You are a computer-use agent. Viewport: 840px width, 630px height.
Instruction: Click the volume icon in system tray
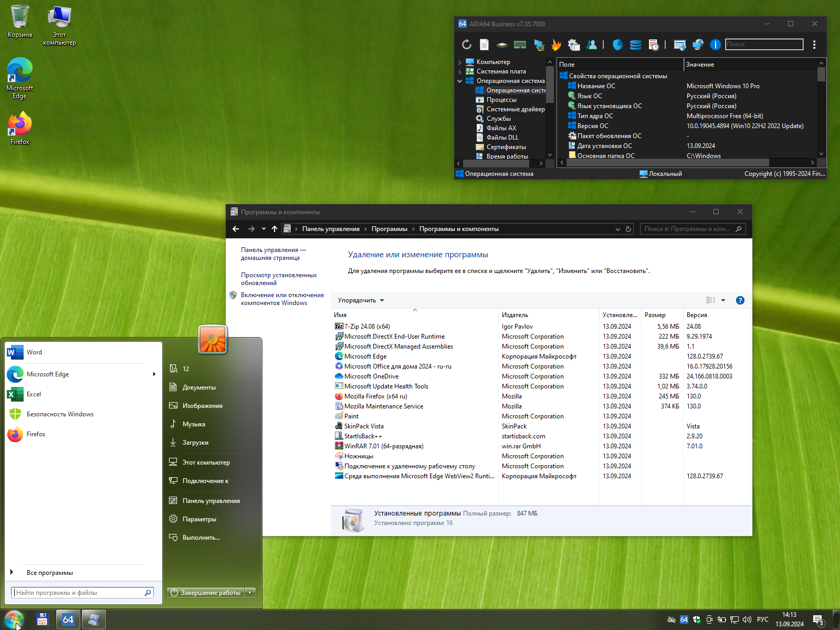pyautogui.click(x=747, y=619)
